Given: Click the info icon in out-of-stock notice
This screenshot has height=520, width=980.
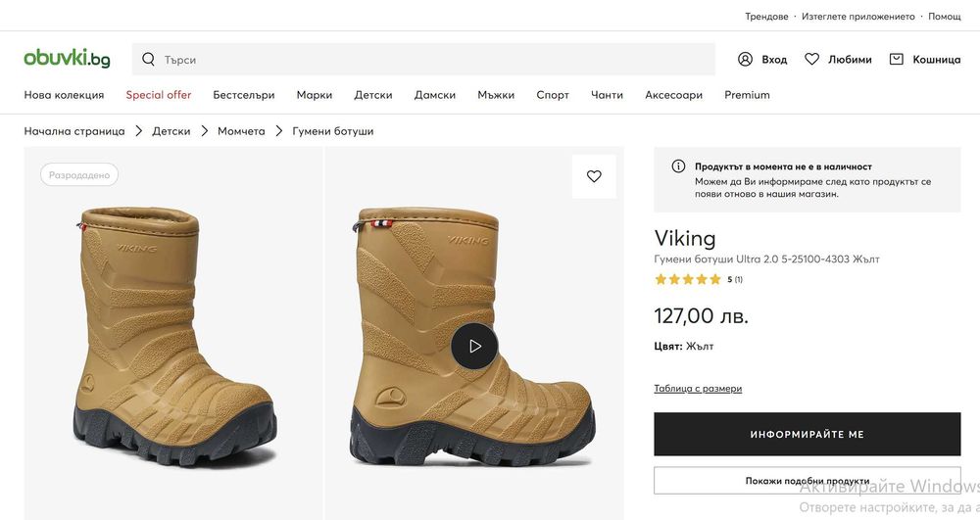Looking at the screenshot, I should point(678,166).
